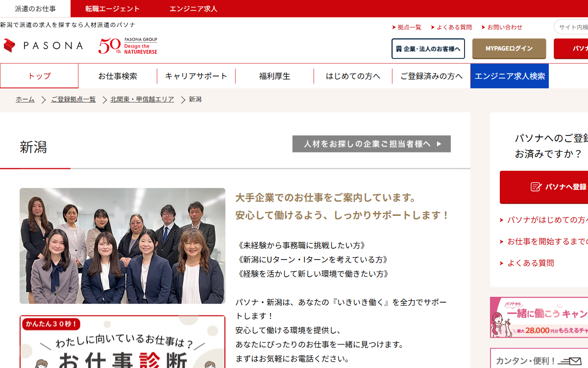This screenshot has height=368, width=588.
Task: Click the 《未経験から事務職に挑戦したい方》 text
Action: [x=302, y=245]
